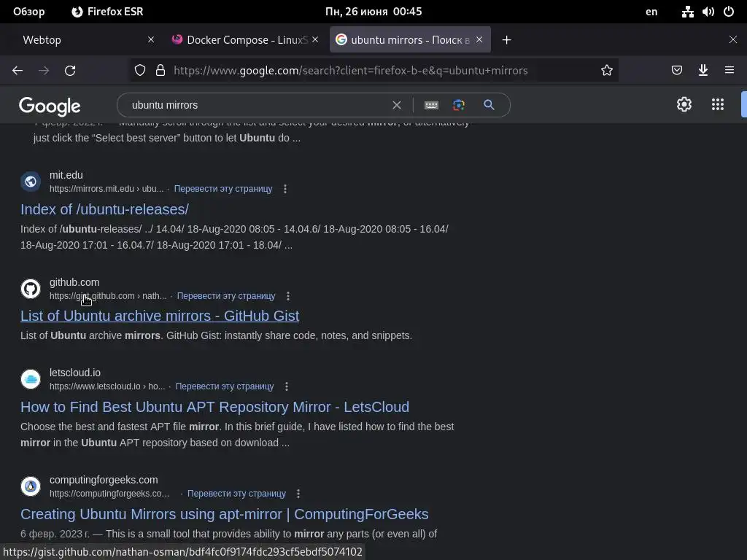Open the Pocket save icon
The width and height of the screenshot is (747, 560).
tap(676, 71)
